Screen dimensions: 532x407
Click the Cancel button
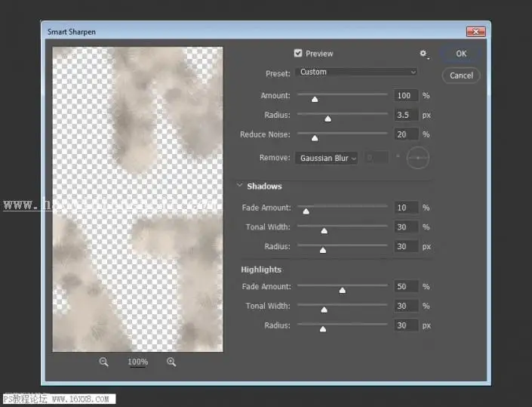coord(461,76)
